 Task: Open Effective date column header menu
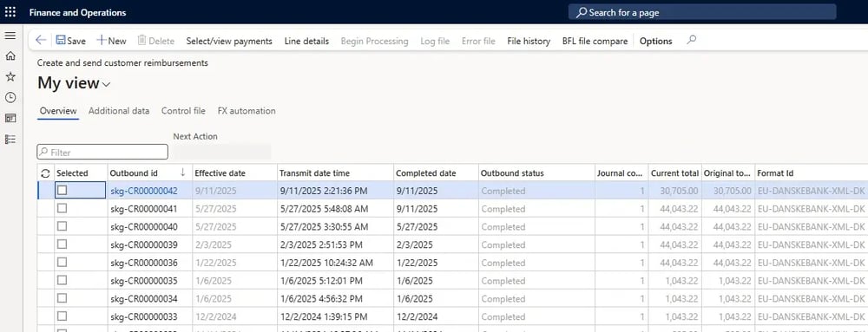pyautogui.click(x=234, y=173)
